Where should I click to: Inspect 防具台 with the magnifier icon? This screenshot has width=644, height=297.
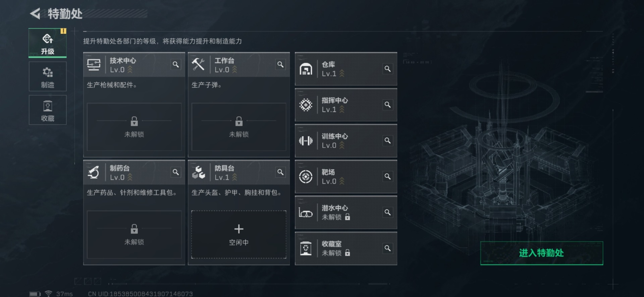point(280,172)
